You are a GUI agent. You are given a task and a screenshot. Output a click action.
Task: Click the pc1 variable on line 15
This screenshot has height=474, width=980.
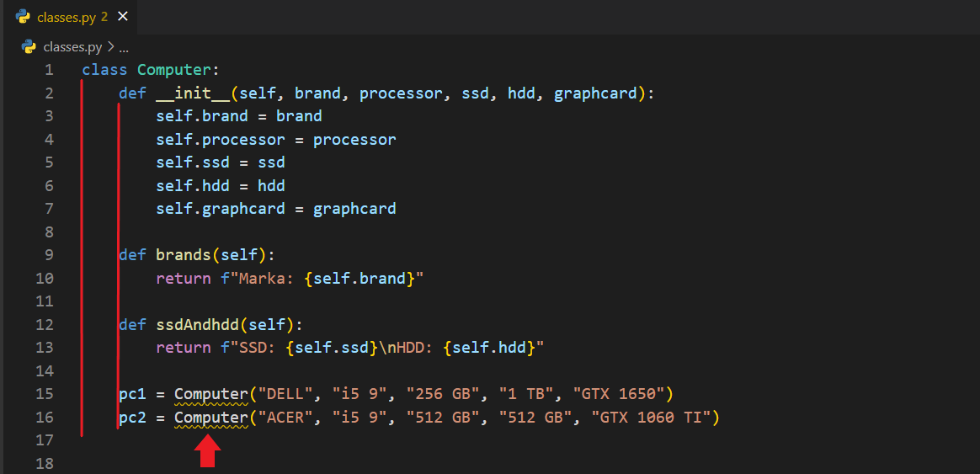(x=132, y=394)
